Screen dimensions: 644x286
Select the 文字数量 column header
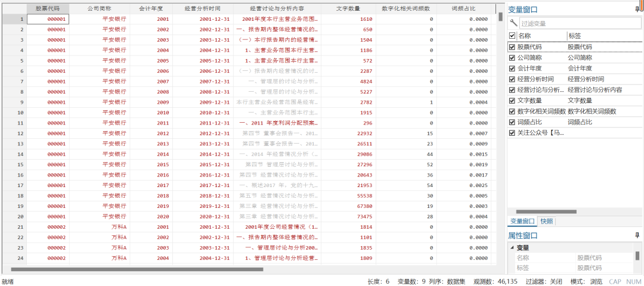point(348,8)
